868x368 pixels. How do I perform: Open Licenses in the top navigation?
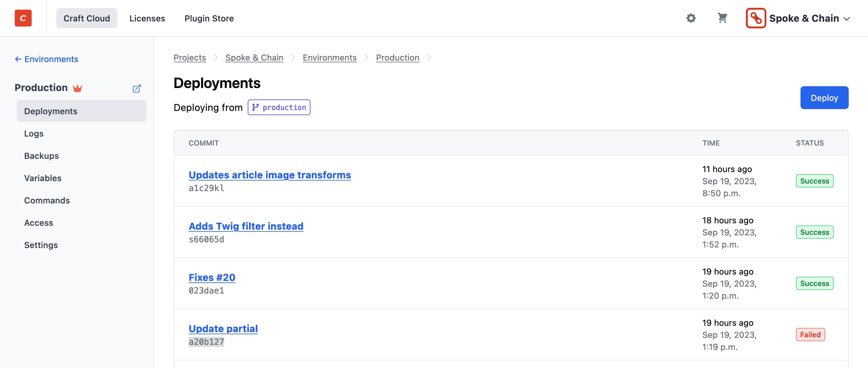tap(147, 18)
